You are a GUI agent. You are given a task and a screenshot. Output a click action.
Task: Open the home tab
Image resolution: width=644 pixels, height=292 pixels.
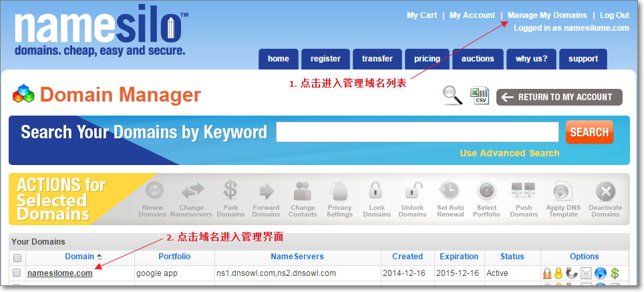click(x=279, y=59)
